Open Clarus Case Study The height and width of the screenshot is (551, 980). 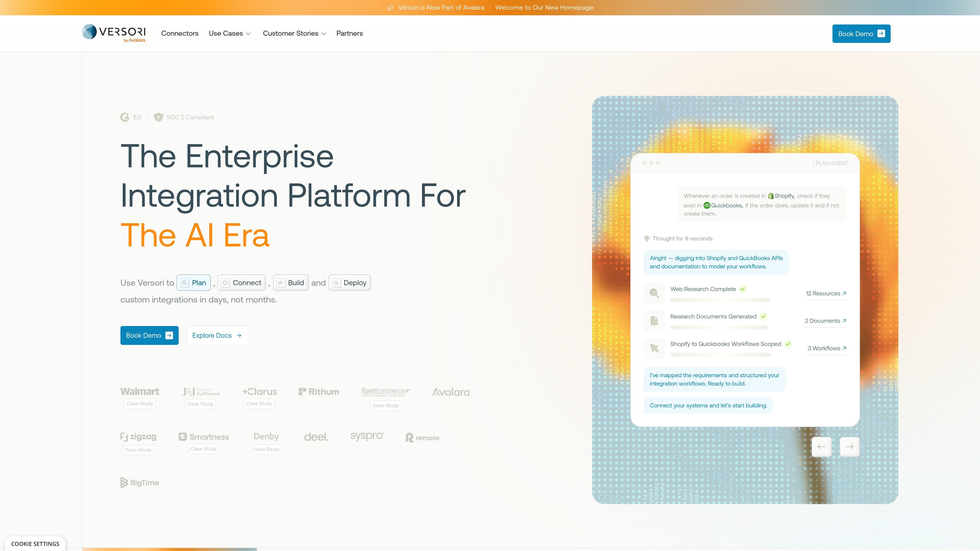[259, 404]
